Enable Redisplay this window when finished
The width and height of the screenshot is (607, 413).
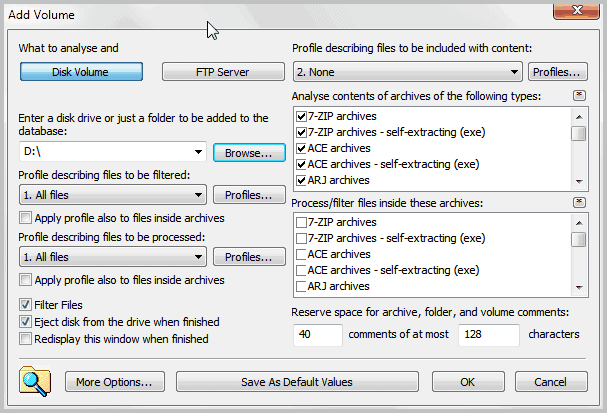tap(25, 339)
